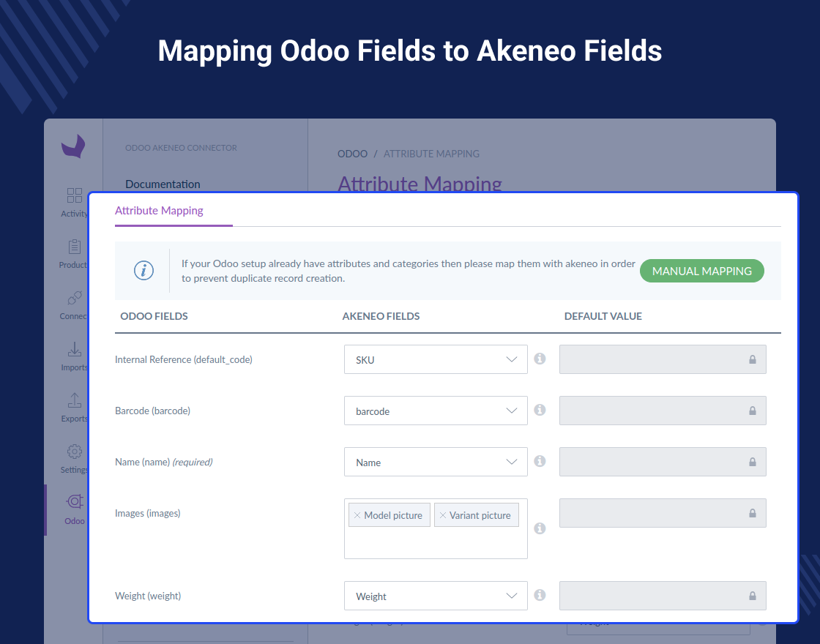Click the MANUAL MAPPING button
The image size is (820, 644).
702,271
